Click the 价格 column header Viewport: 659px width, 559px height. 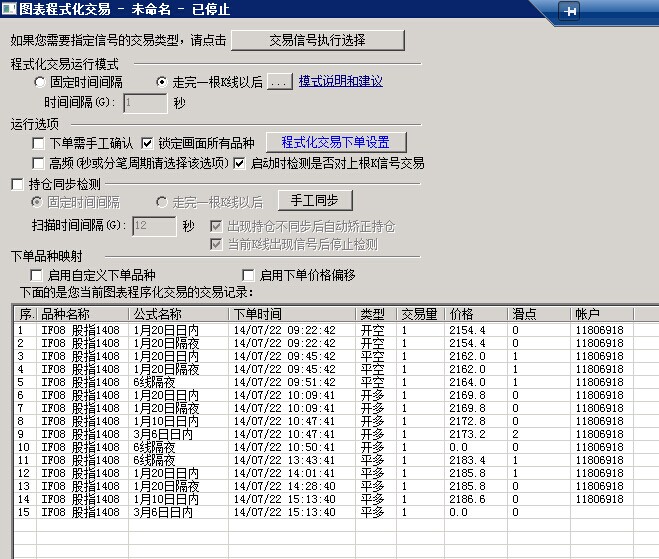[x=477, y=314]
